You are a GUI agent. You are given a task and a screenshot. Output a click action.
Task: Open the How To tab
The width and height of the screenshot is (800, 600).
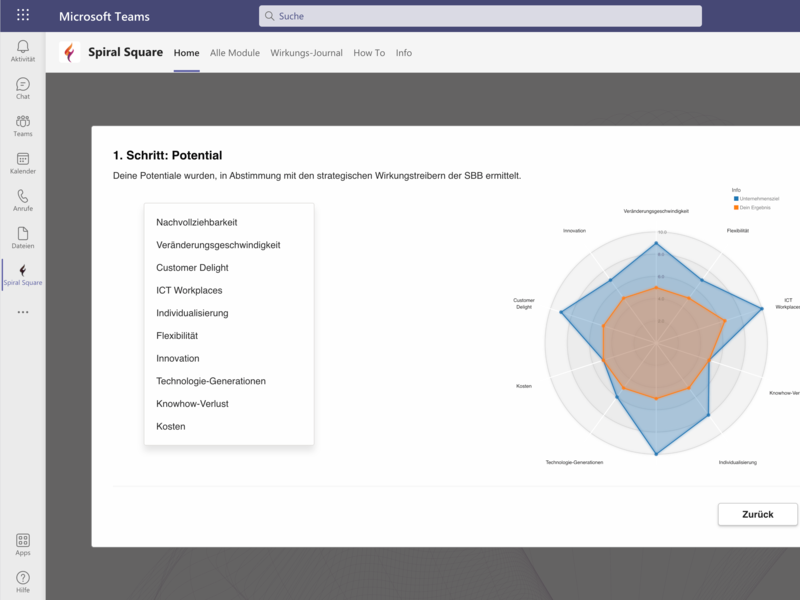[369, 53]
